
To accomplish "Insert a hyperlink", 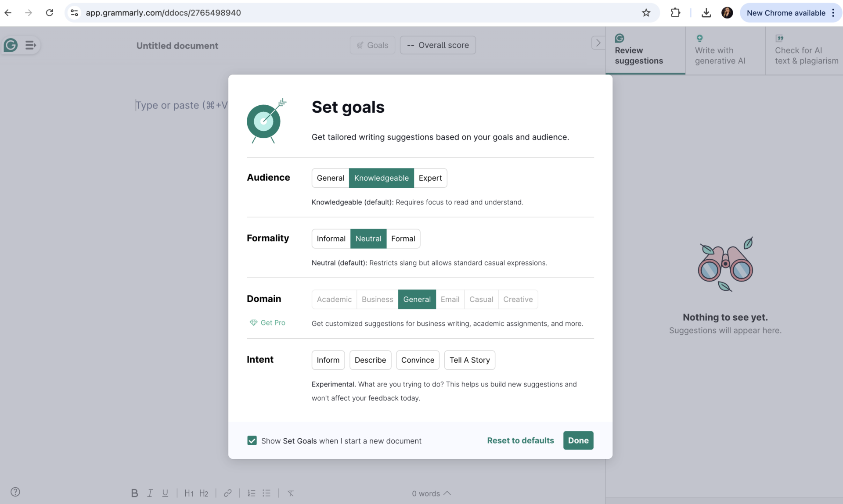I will (x=228, y=493).
